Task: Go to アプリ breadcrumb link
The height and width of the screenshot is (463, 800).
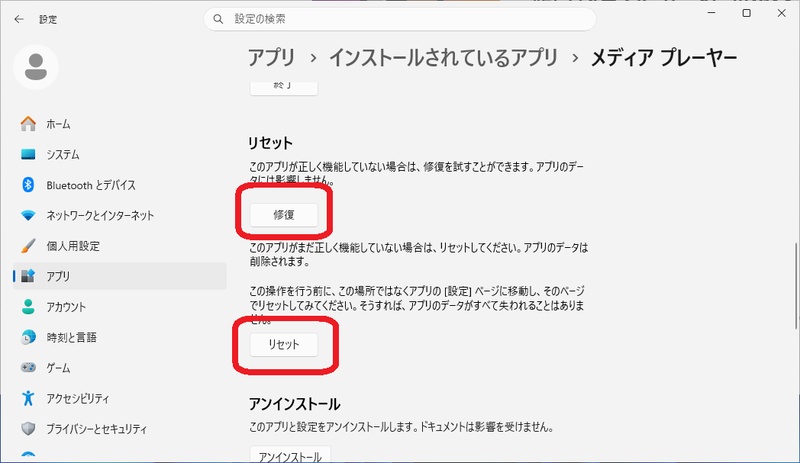Action: coord(271,57)
